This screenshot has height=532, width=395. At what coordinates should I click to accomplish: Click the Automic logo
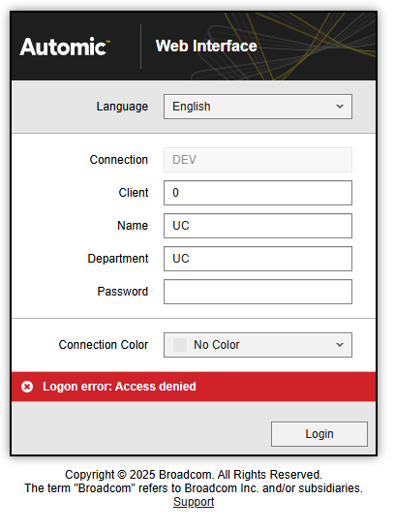click(65, 47)
